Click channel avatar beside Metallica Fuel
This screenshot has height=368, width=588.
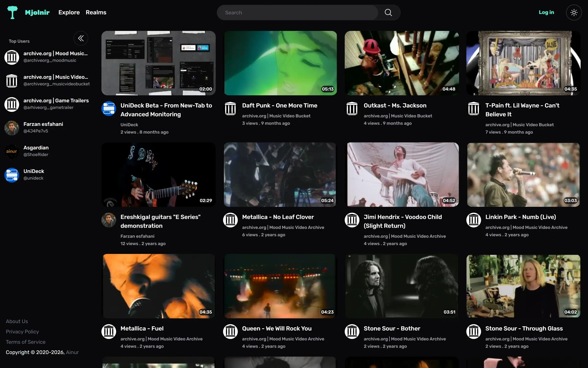point(109,331)
